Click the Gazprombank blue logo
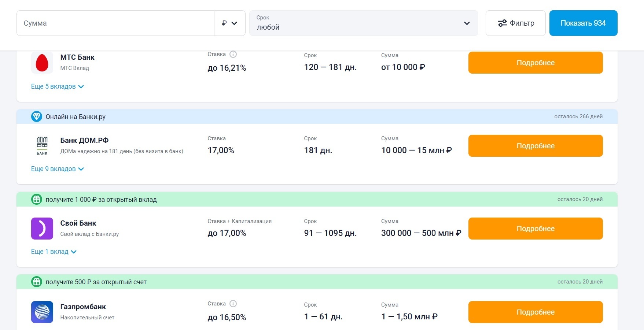Viewport: 644px width, 330px height. [42, 312]
